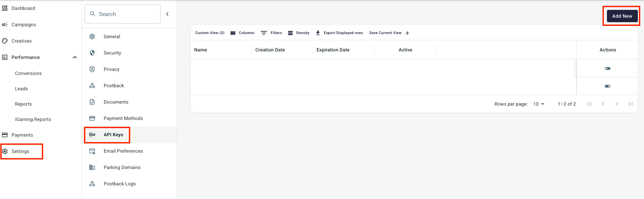The image size is (644, 199).
Task: Open Creatives palette icon
Action: click(5, 41)
